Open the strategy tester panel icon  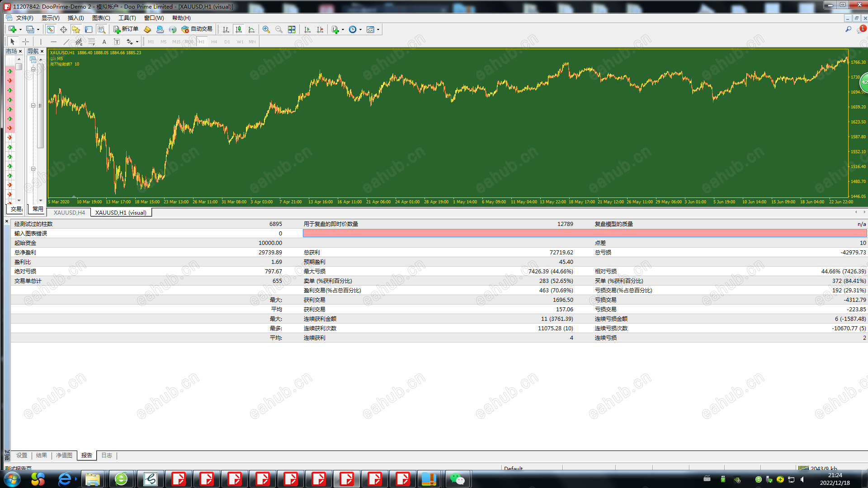pyautogui.click(x=102, y=29)
